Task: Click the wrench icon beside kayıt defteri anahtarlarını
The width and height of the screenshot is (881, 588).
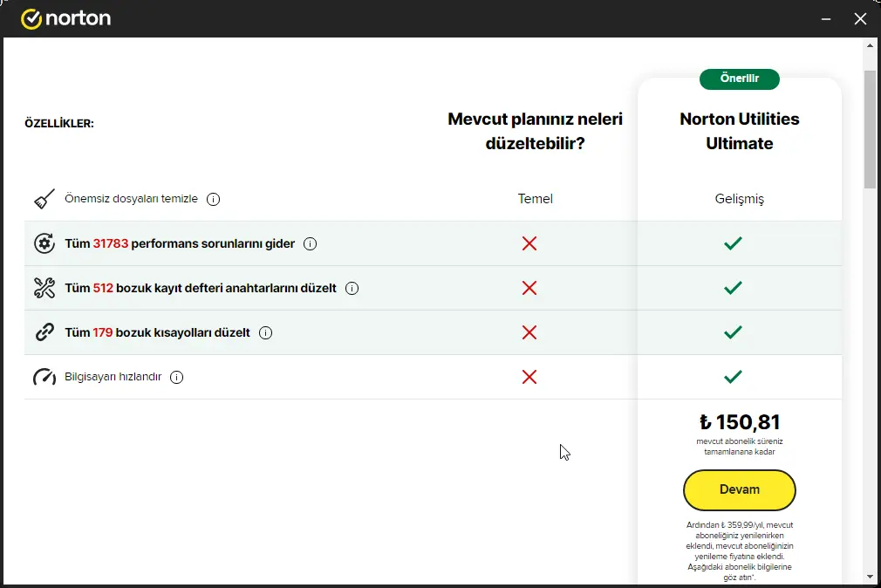Action: (44, 288)
